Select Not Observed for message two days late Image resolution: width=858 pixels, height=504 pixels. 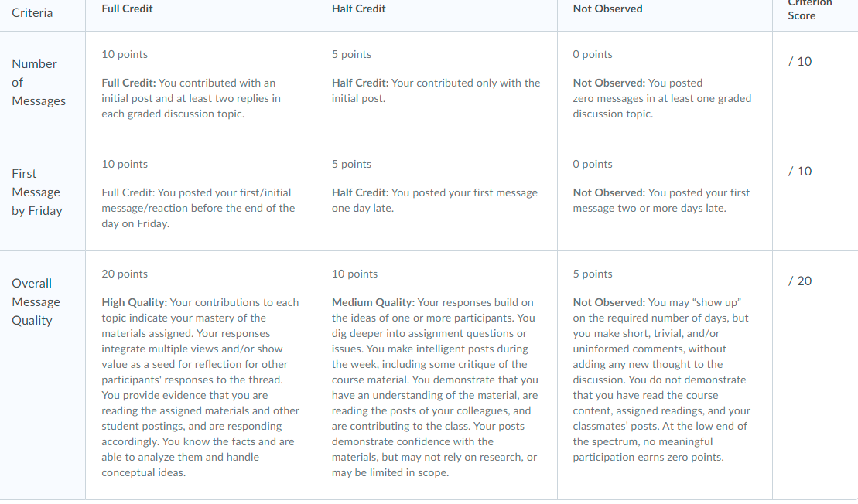[x=665, y=196]
